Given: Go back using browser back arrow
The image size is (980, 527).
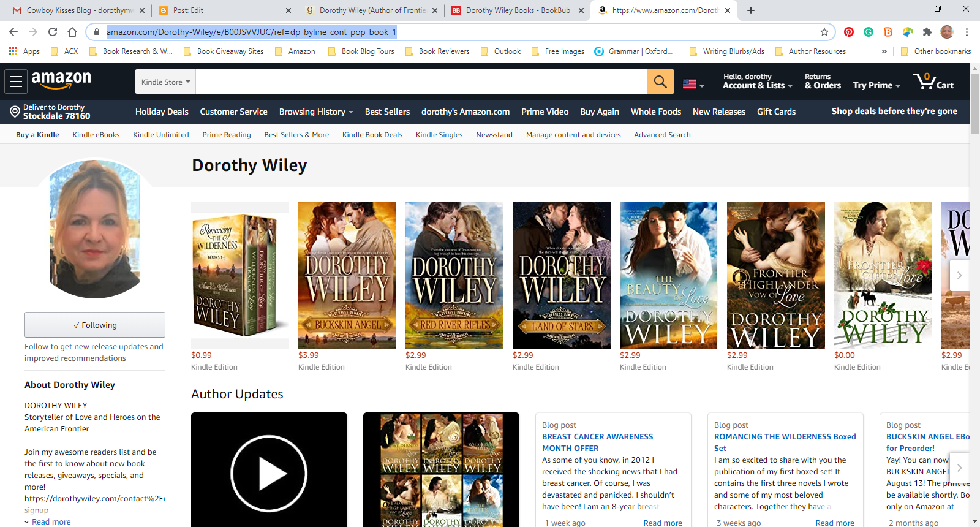Looking at the screenshot, I should [x=13, y=32].
